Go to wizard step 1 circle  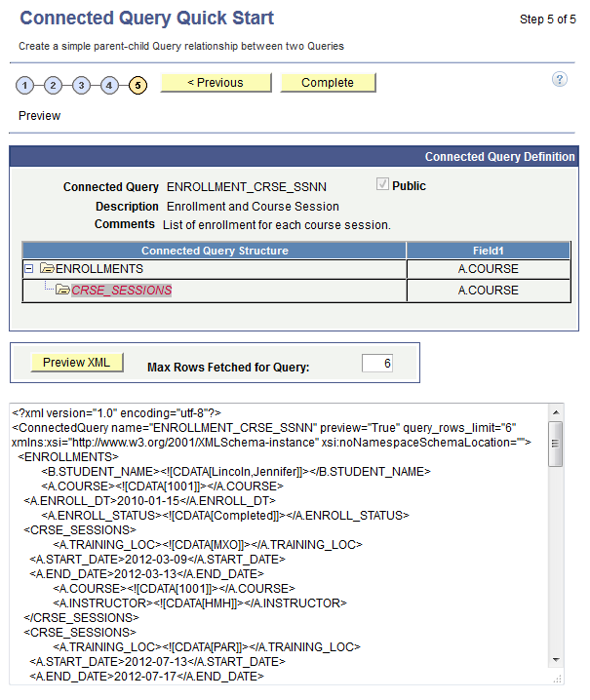(x=25, y=85)
